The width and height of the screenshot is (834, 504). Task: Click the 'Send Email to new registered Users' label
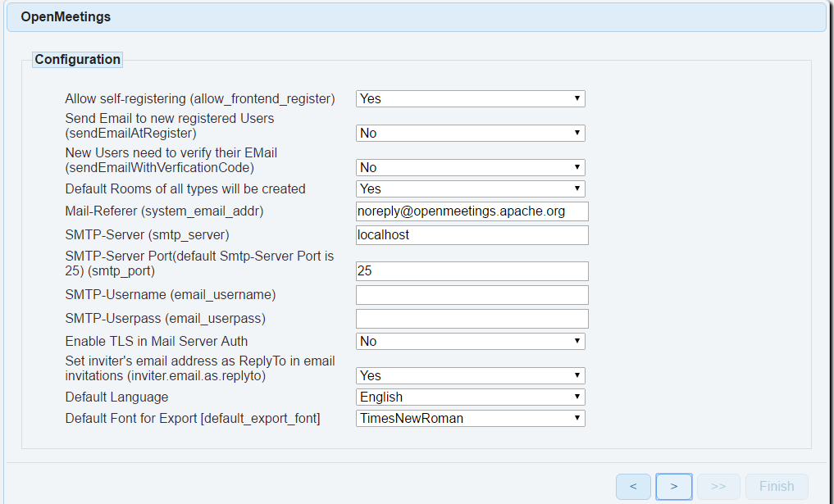click(x=170, y=125)
